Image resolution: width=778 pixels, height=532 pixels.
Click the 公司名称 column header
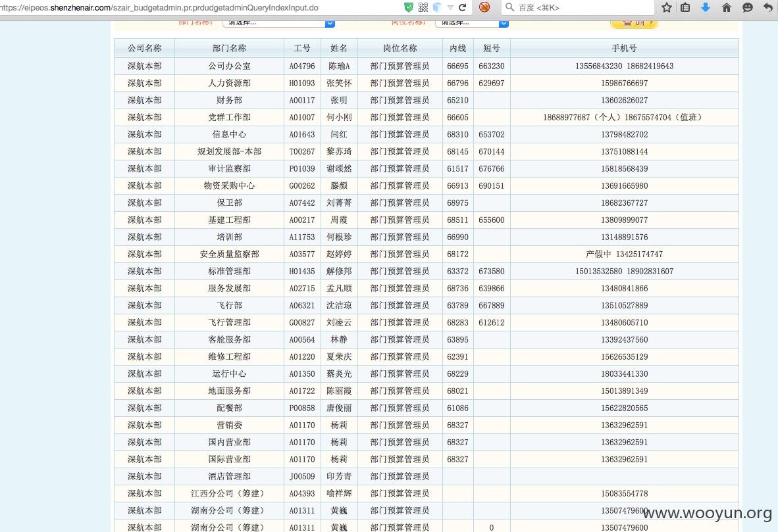coord(144,48)
